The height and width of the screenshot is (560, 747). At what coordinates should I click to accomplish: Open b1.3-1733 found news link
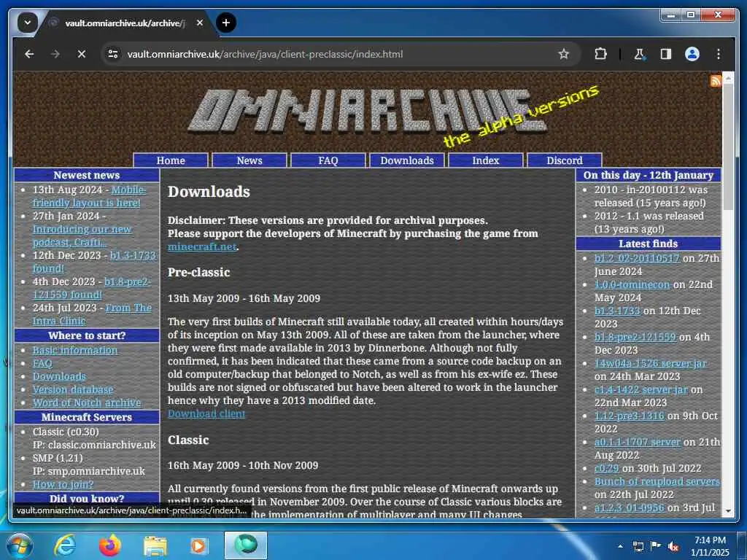[x=133, y=256]
